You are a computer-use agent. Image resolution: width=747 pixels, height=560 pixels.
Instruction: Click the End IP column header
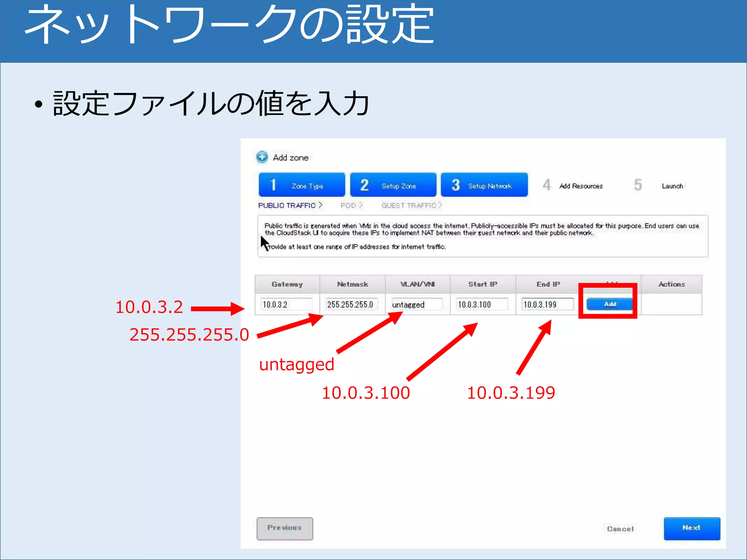(548, 284)
